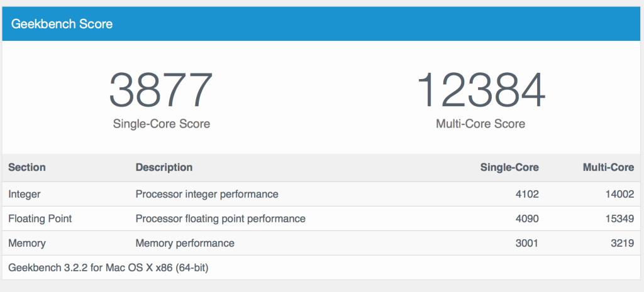
Task: Select the Integer single-core value 4102
Action: 526,195
